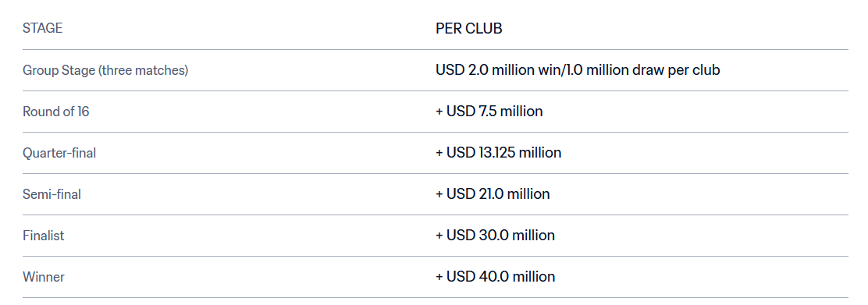
Task: Click the word CLUB in the header
Action: 485,29
